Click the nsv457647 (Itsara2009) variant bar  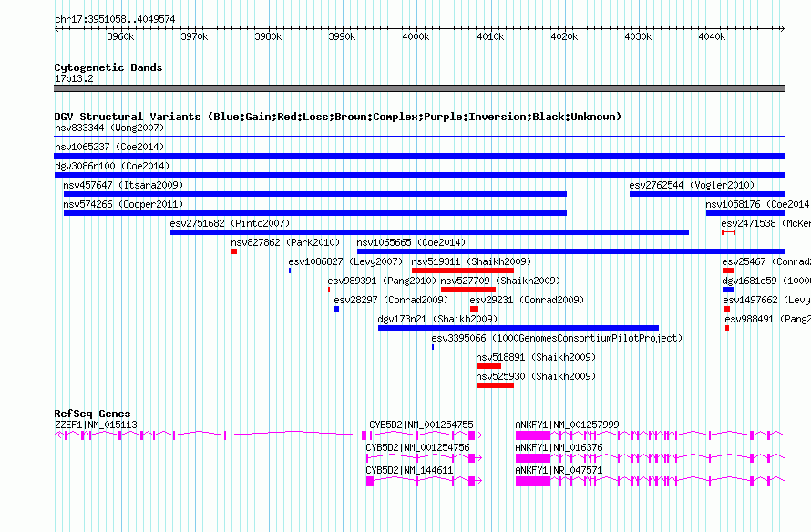[x=315, y=194]
